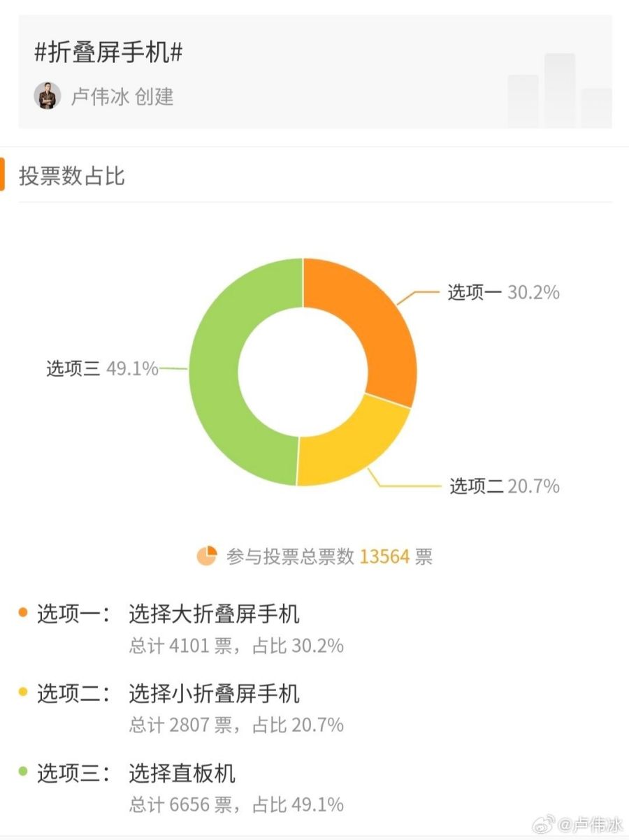Tap the 选项一 30.2% chart label
The height and width of the screenshot is (840, 629).
click(504, 292)
